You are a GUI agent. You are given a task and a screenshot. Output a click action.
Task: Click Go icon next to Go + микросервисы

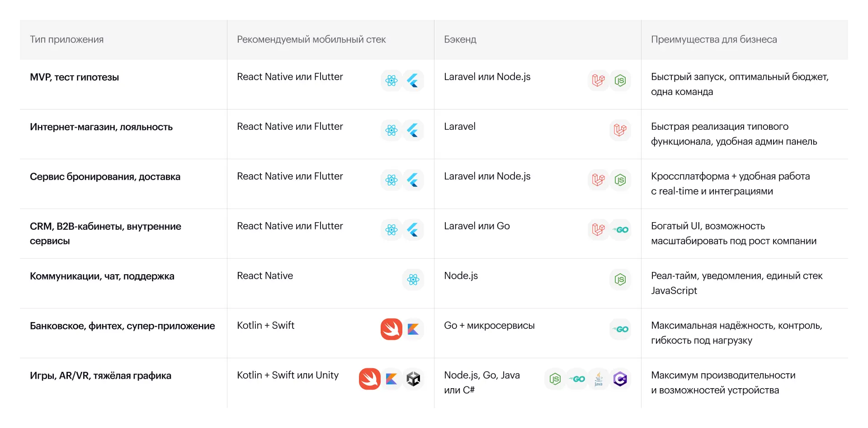click(x=620, y=329)
